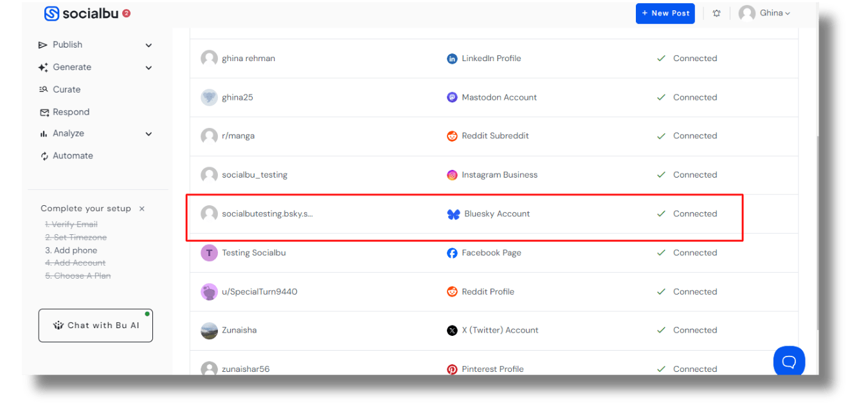This screenshot has width=868, height=406.
Task: Open Chat with Bu AI
Action: pos(96,326)
